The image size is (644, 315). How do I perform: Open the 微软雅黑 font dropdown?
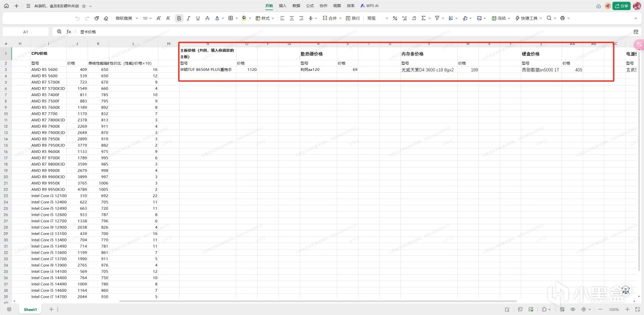(x=127, y=18)
